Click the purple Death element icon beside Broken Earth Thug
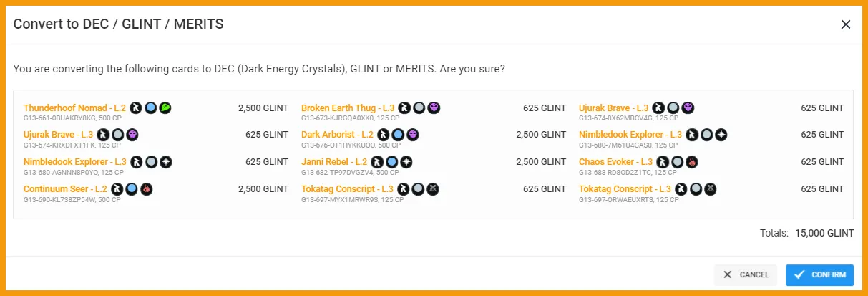The image size is (868, 296). click(x=434, y=108)
